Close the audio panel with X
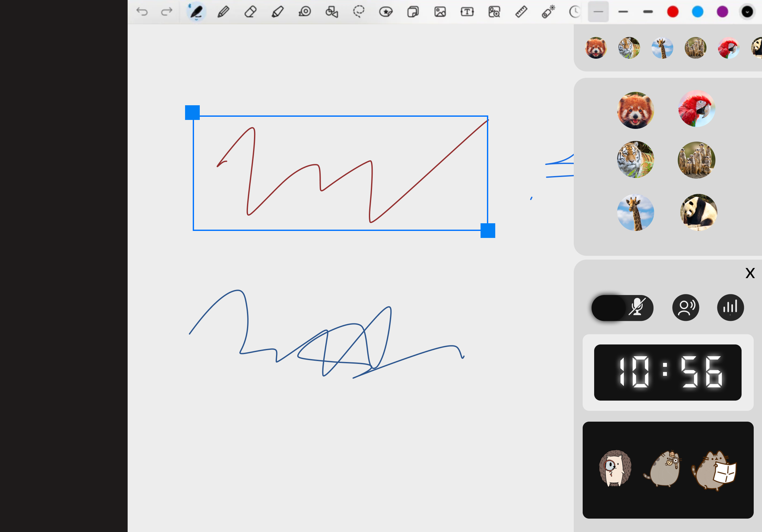The height and width of the screenshot is (532, 762). point(750,273)
